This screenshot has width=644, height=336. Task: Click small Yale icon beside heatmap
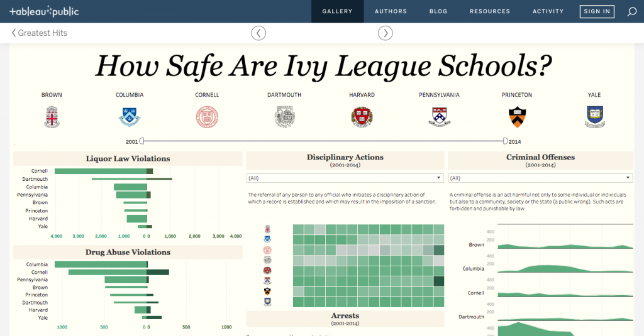point(267,302)
